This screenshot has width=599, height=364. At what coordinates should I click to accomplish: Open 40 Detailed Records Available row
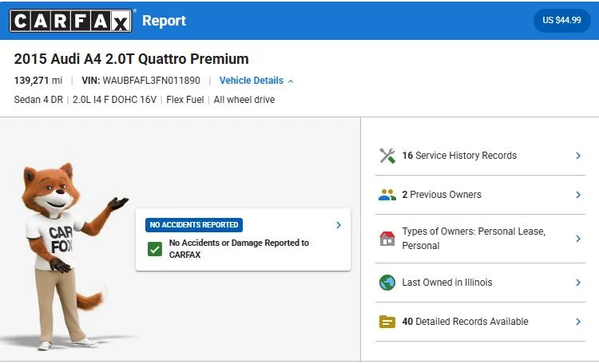click(x=480, y=322)
